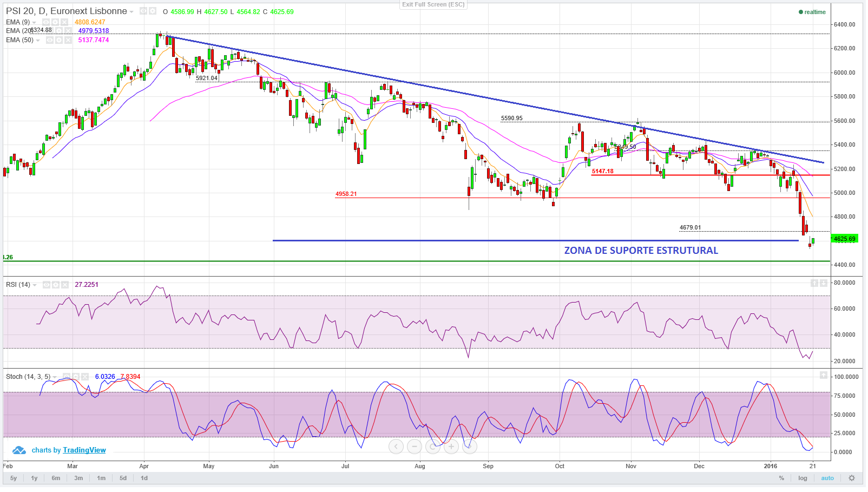Toggle visibility of the EMA (50) indicator
The image size is (868, 492).
click(x=50, y=40)
